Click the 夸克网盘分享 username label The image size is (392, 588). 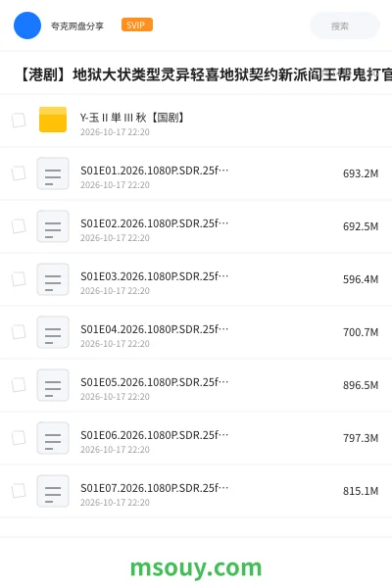click(77, 25)
